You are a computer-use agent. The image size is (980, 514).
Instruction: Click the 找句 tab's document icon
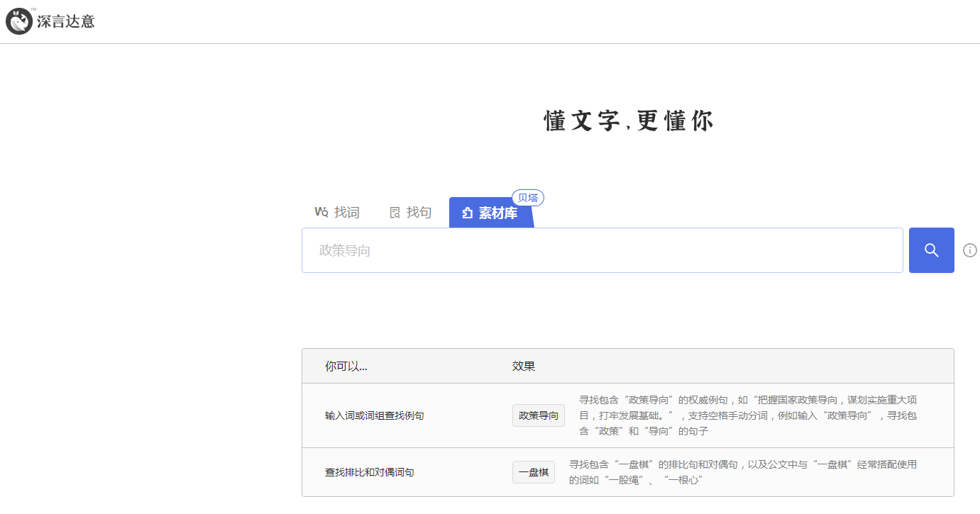(395, 213)
